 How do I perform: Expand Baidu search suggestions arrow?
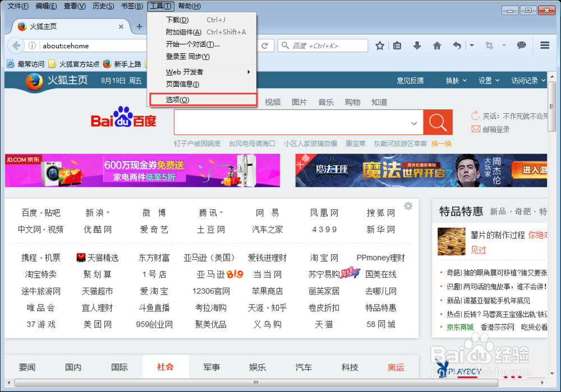coord(414,123)
